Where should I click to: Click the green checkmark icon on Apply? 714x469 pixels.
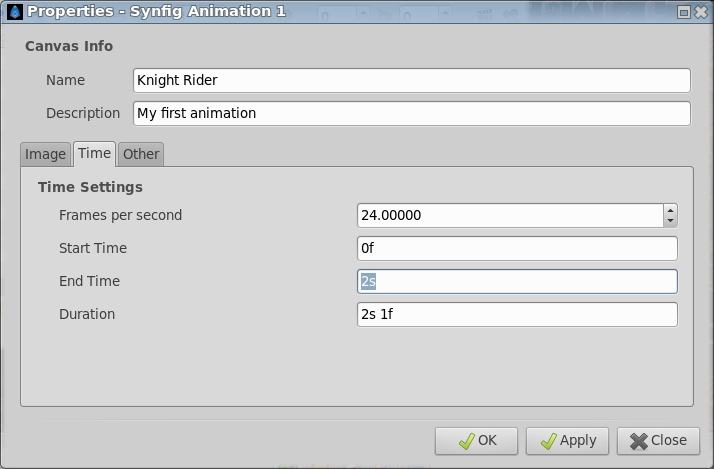[548, 441]
